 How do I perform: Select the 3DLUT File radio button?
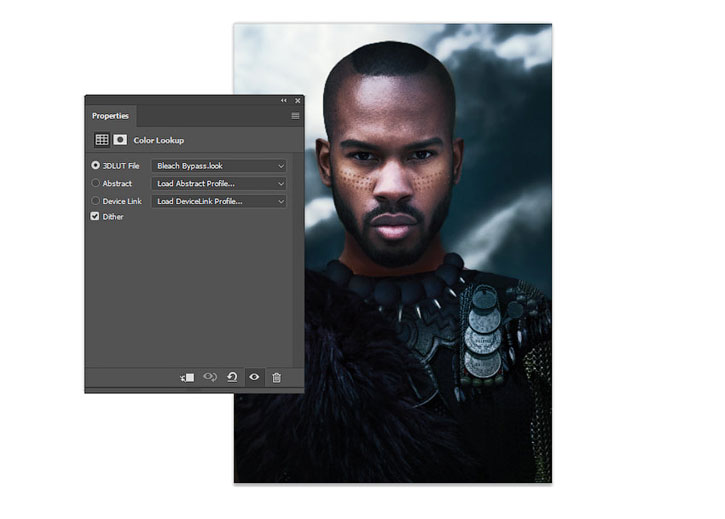[95, 165]
